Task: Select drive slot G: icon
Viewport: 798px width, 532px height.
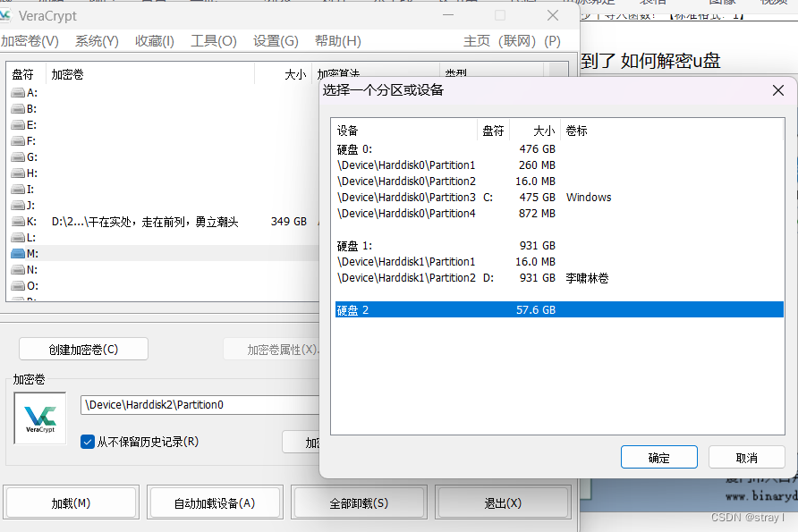Action: [18, 157]
